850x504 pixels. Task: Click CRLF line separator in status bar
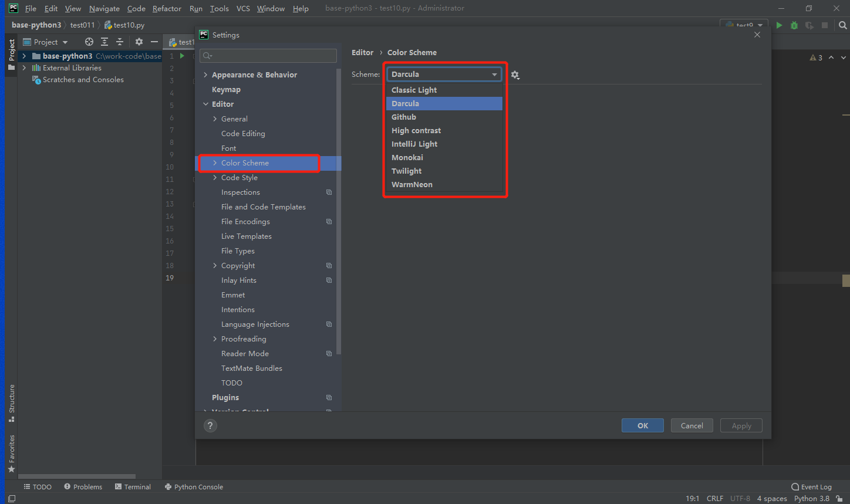(714, 498)
